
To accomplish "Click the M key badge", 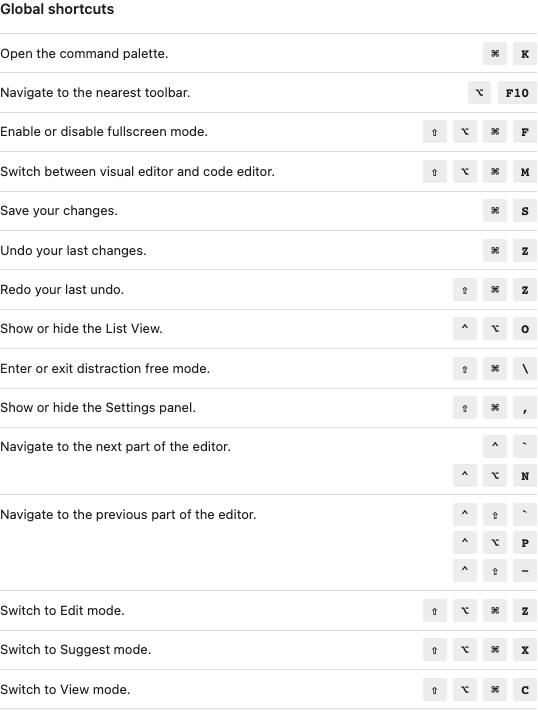I will click(525, 172).
